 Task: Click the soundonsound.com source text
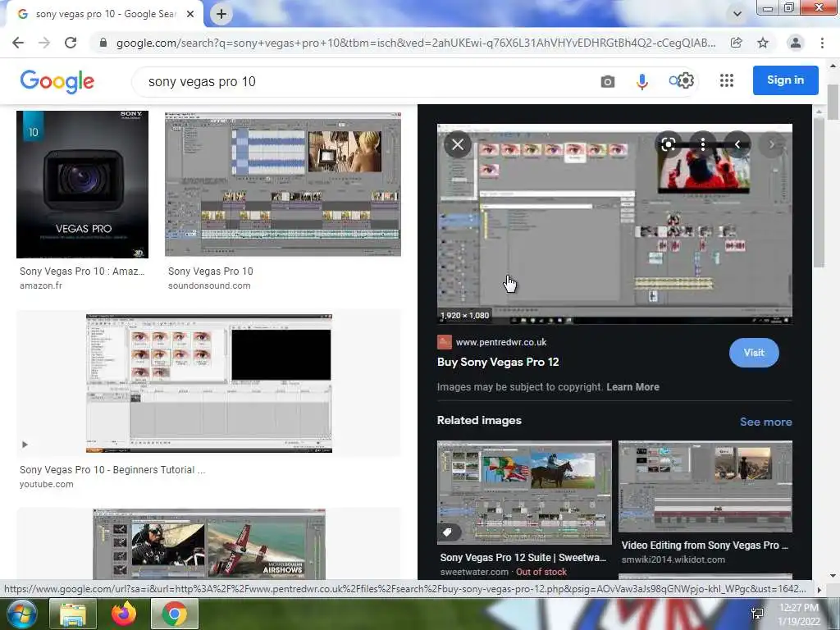pos(209,285)
